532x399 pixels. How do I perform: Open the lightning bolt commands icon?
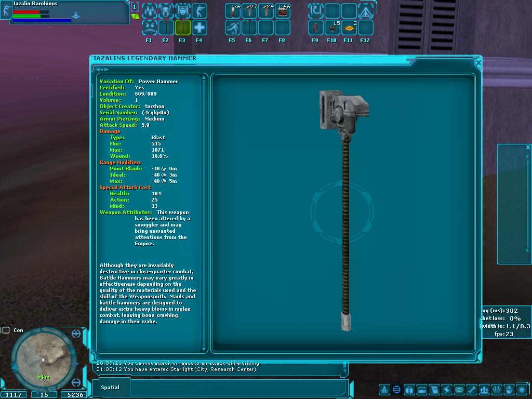tap(446, 390)
